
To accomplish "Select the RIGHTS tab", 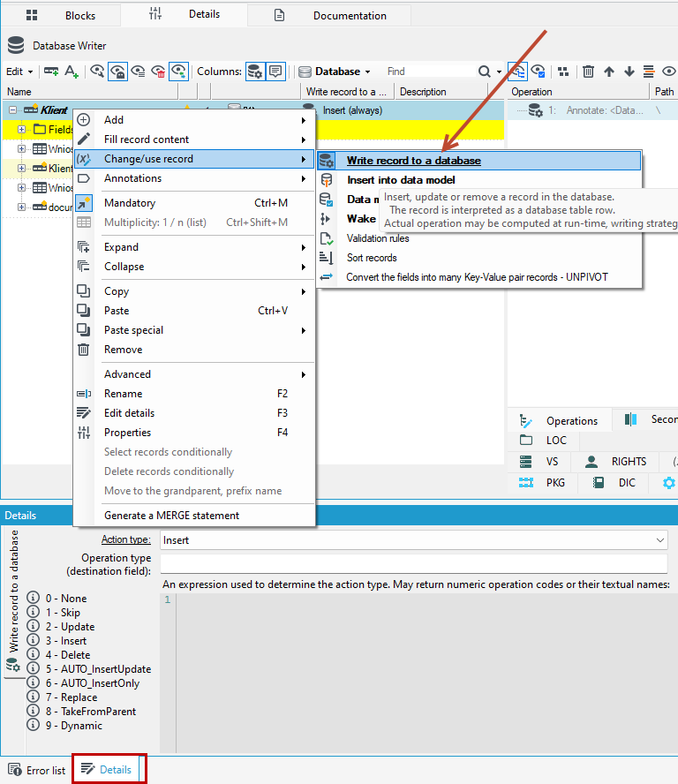I will (x=615, y=462).
